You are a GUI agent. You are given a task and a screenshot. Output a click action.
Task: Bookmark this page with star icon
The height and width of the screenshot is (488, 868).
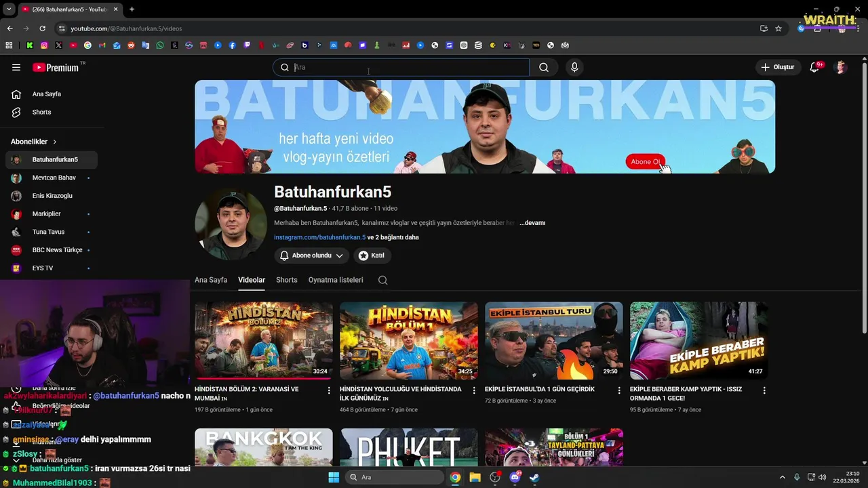(778, 28)
